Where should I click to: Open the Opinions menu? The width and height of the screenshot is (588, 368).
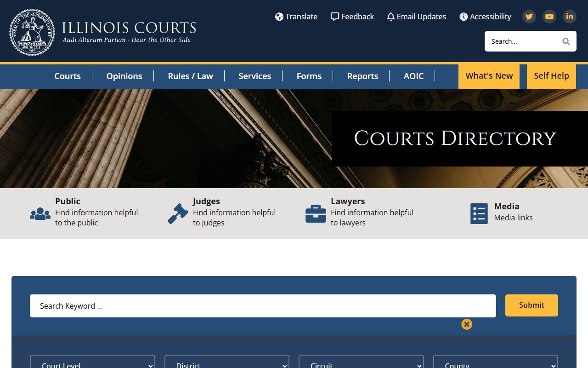point(124,76)
